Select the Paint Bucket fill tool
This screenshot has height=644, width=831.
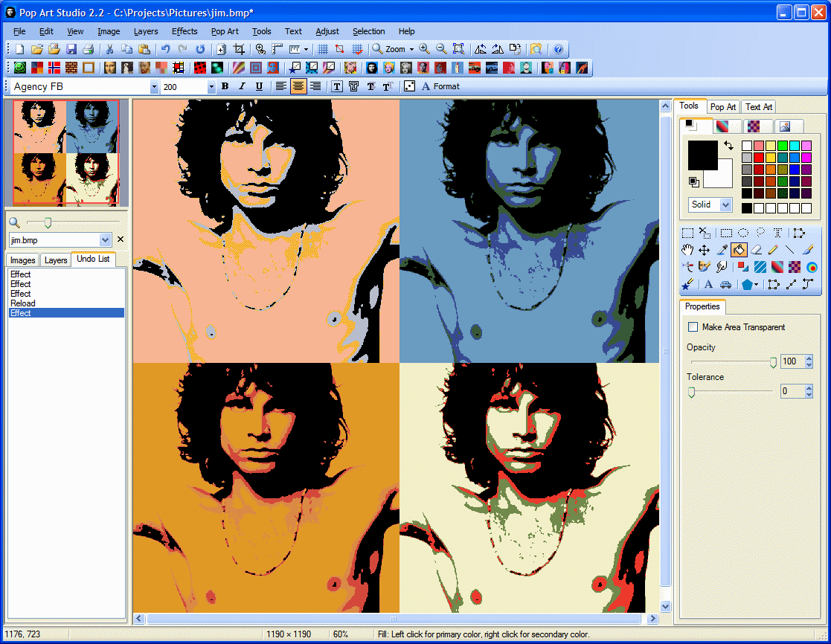[x=739, y=250]
